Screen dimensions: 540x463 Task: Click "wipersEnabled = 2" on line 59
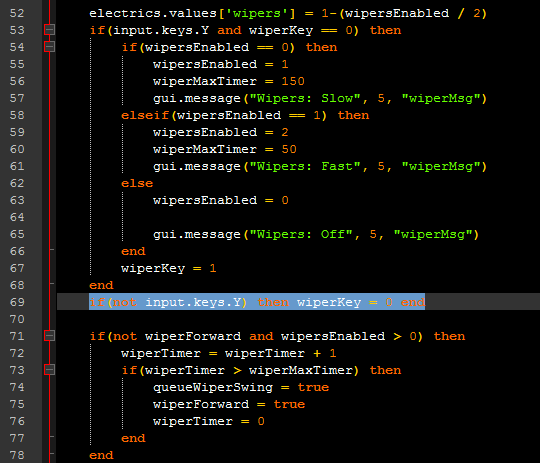221,132
